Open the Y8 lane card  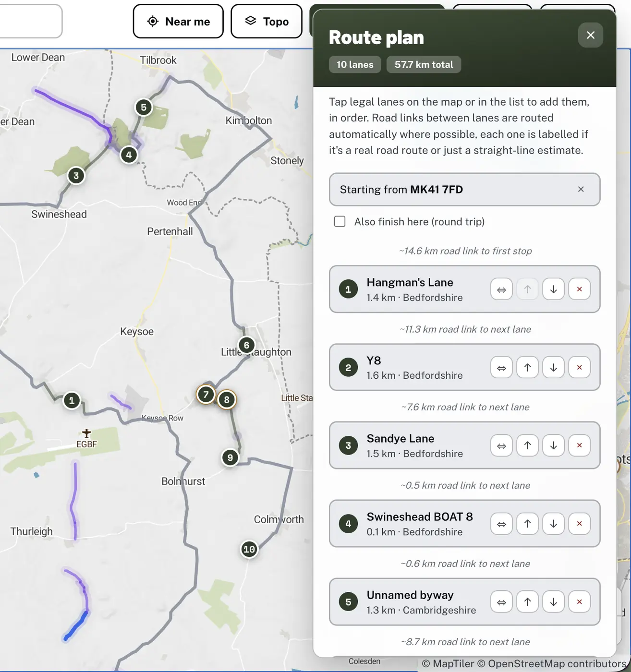[464, 368]
